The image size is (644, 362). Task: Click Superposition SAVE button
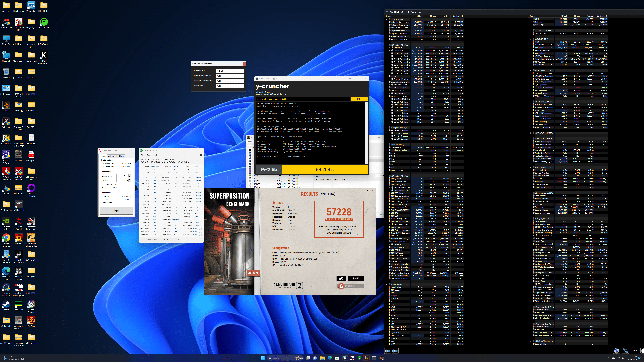pyautogui.click(x=356, y=278)
